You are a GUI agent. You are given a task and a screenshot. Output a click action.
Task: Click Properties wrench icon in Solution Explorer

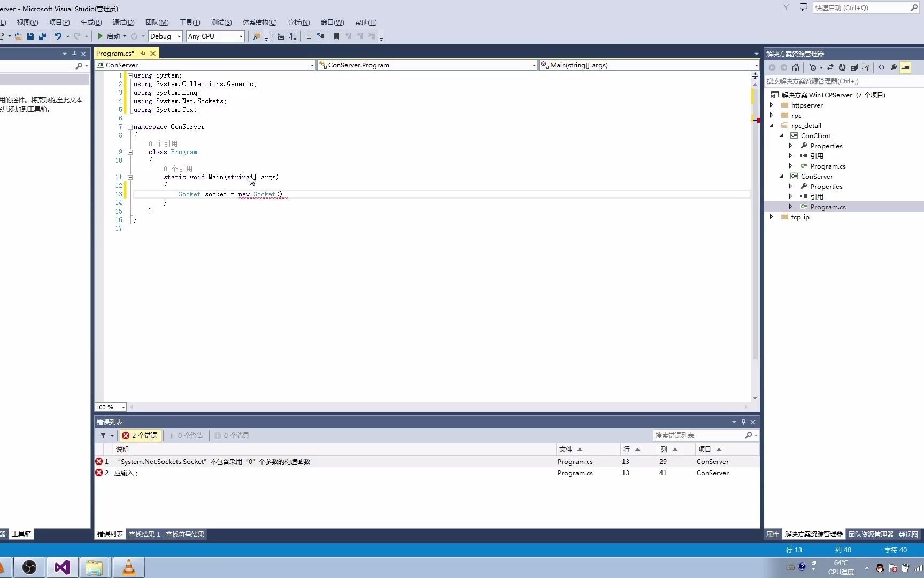point(894,67)
